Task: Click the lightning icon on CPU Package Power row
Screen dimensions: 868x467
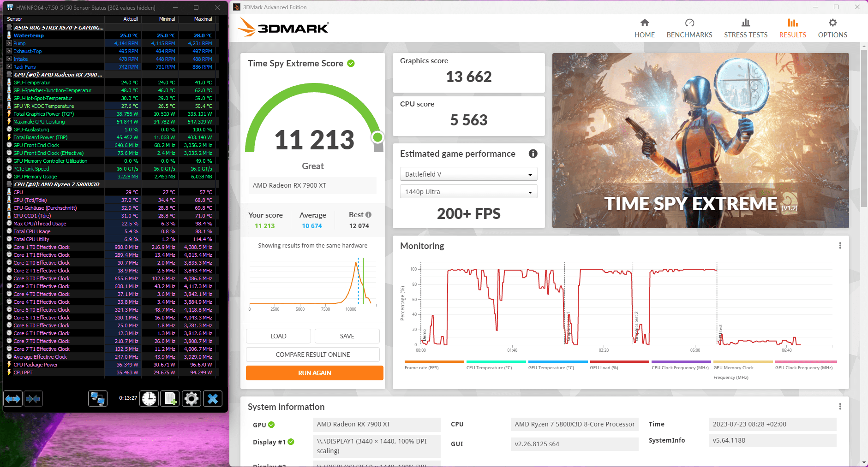Action: [9, 365]
